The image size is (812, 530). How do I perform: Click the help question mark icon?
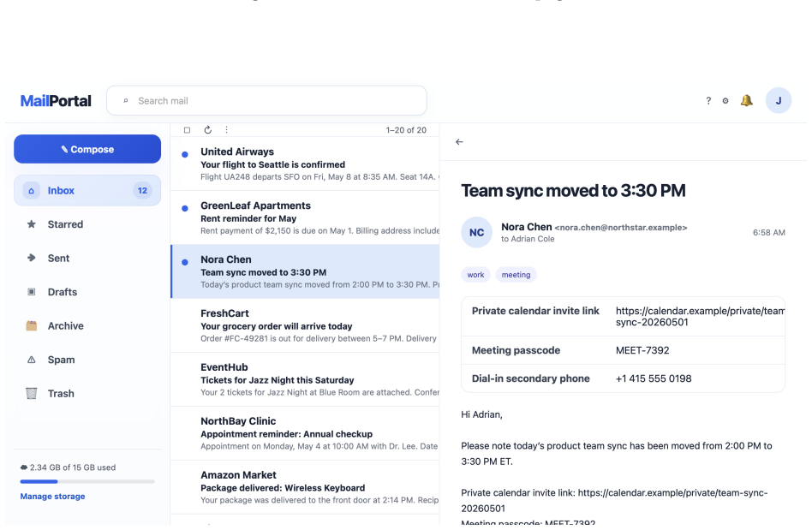tap(708, 101)
